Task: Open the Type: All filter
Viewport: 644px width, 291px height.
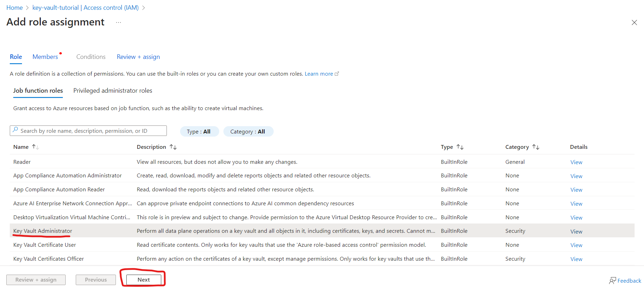Action: (x=199, y=131)
